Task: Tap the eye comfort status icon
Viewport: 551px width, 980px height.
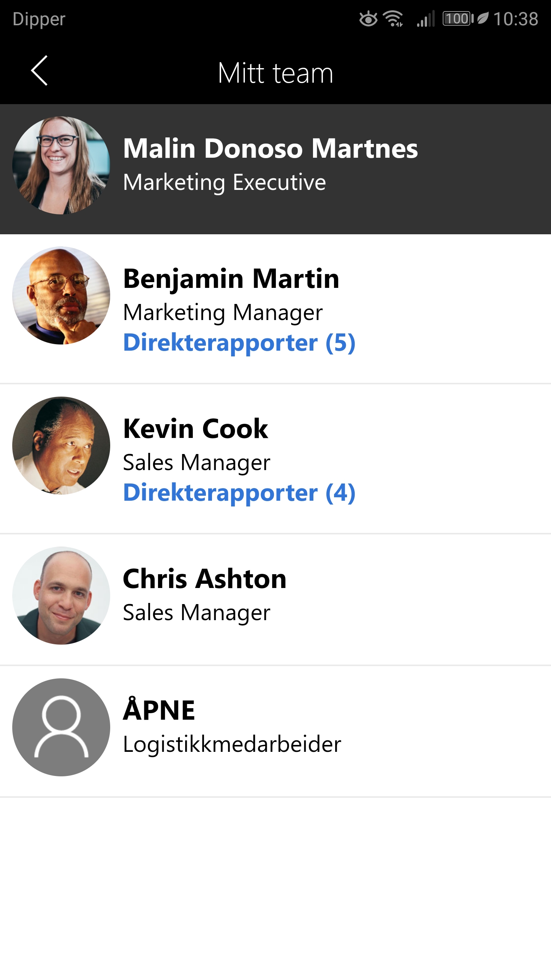Action: (x=368, y=19)
